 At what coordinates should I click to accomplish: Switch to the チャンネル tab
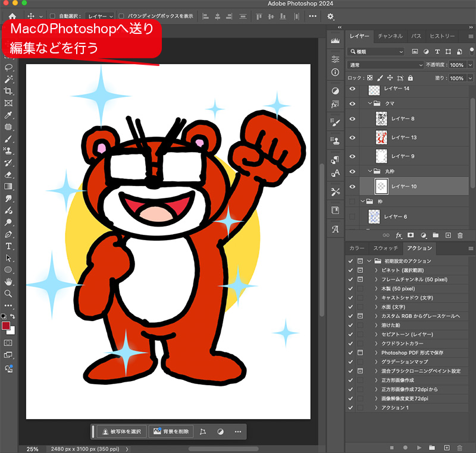point(390,36)
